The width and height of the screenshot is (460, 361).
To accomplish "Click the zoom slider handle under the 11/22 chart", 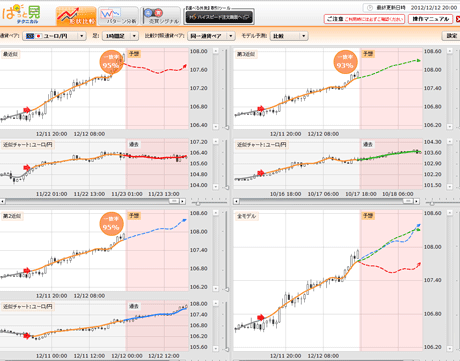I will click(198, 203).
